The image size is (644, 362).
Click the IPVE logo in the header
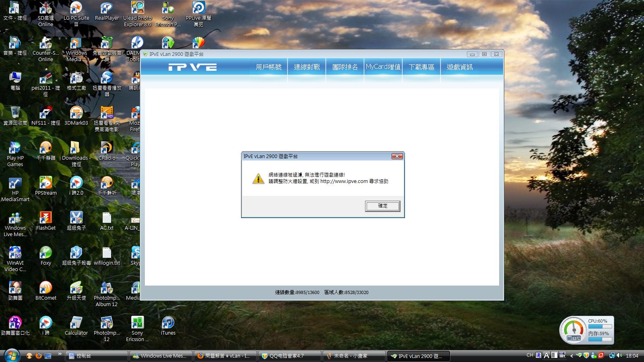pos(192,67)
